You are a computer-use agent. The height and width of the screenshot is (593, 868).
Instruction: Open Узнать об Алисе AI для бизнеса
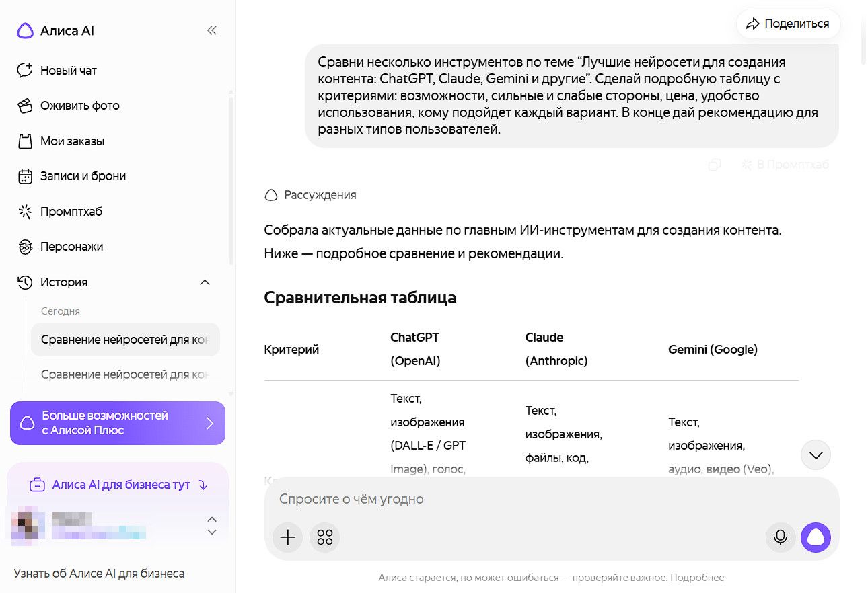pos(99,574)
